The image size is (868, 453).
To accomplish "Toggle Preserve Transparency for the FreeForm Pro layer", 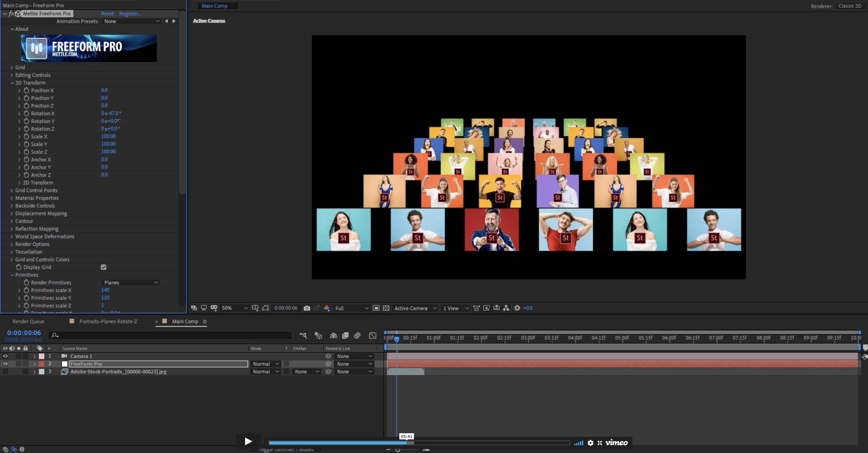I will point(286,364).
